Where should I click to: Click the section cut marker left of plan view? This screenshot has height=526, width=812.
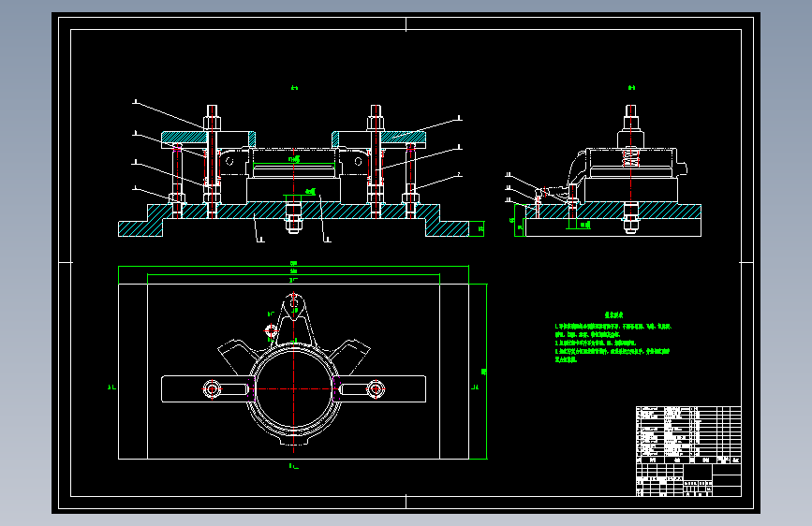(x=111, y=387)
